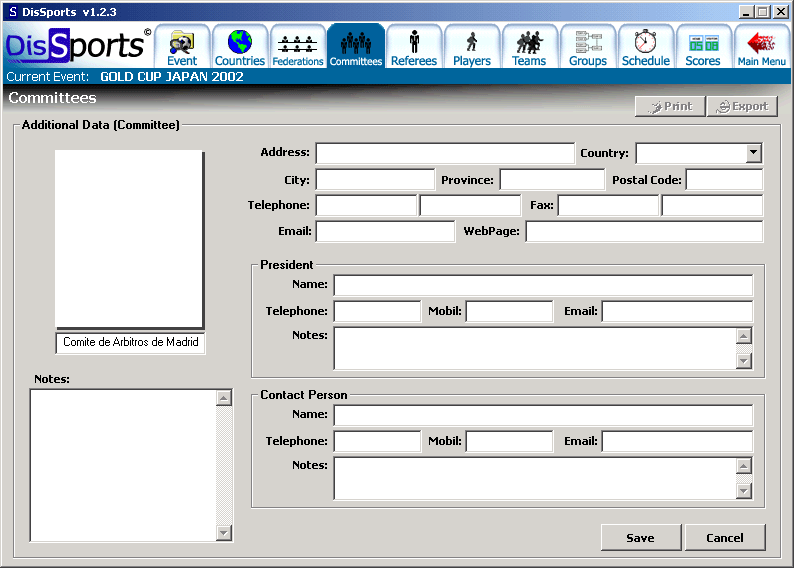Open the Groups bracket icon
This screenshot has height=568, width=794.
coord(587,47)
